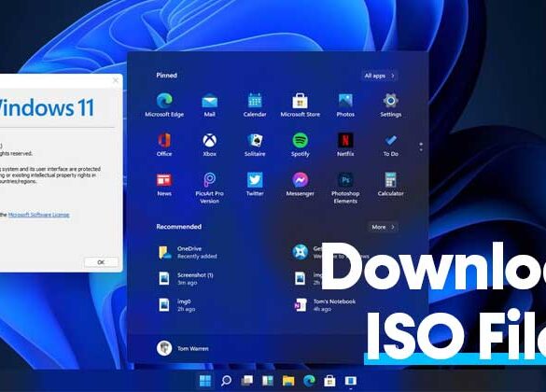Screen dimensions: 546x392
Task: Open Photoshop Elements
Action: pyautogui.click(x=345, y=188)
